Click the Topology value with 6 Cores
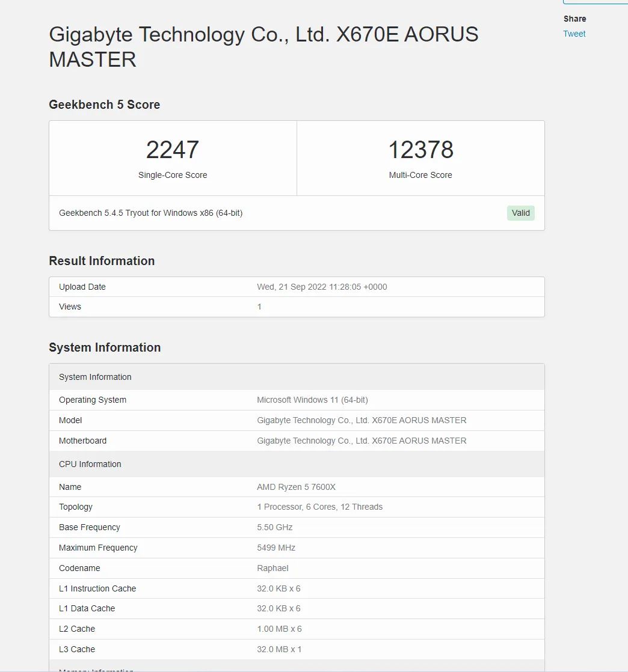The width and height of the screenshot is (628, 672). pos(319,507)
